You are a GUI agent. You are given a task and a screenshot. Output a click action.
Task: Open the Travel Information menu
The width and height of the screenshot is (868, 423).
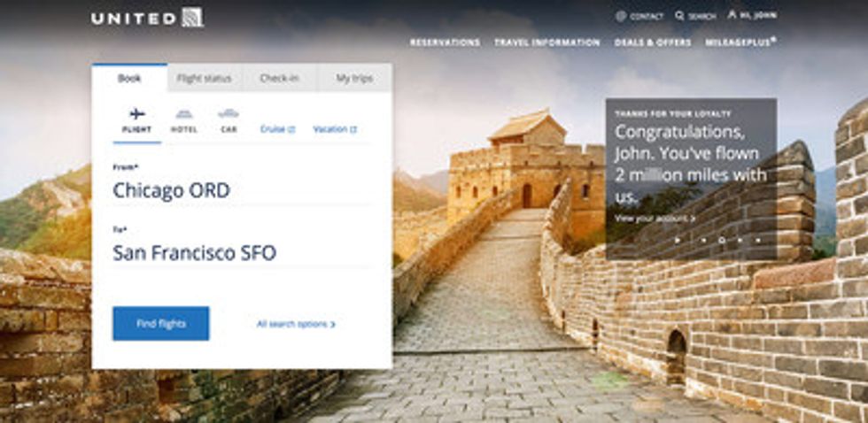click(547, 42)
